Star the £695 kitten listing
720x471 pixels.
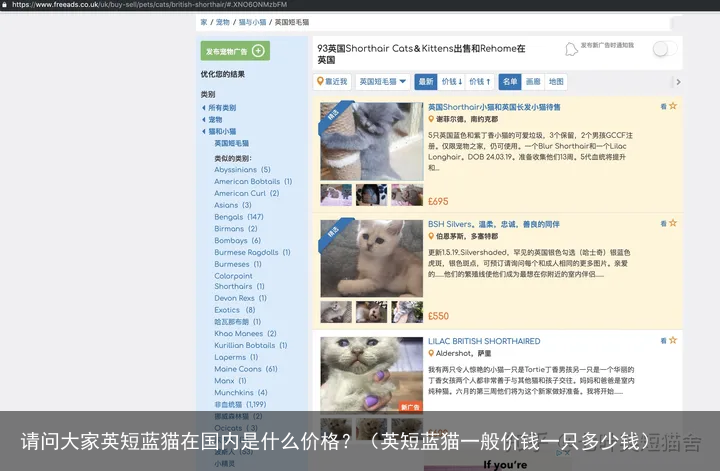(673, 106)
